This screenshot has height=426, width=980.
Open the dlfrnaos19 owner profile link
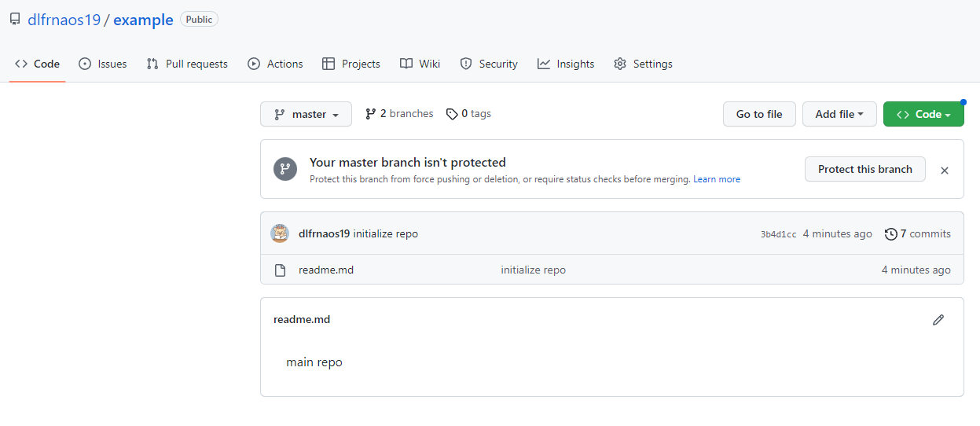(64, 20)
